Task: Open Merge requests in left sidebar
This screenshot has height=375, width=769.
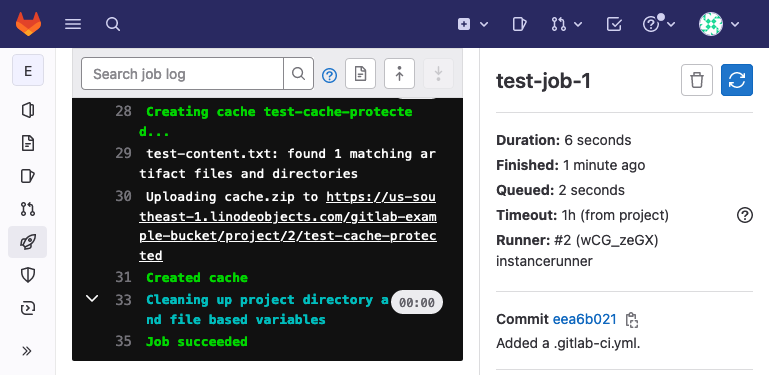Action: [x=27, y=209]
